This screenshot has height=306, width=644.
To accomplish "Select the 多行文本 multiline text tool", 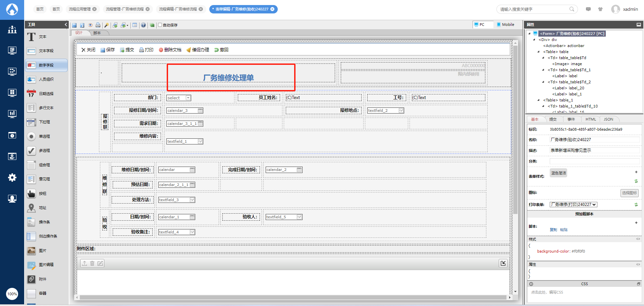I will (x=46, y=108).
